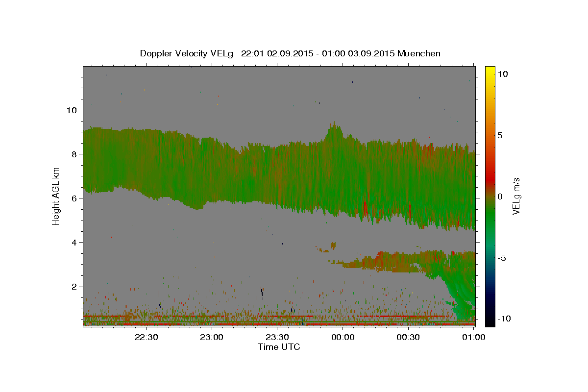Click the height axis value '4'
Image resolution: width=588 pixels, height=392 pixels.
(x=73, y=242)
